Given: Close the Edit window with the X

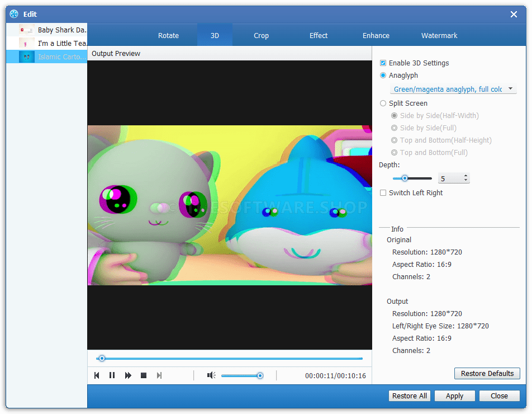Looking at the screenshot, I should pyautogui.click(x=514, y=14).
